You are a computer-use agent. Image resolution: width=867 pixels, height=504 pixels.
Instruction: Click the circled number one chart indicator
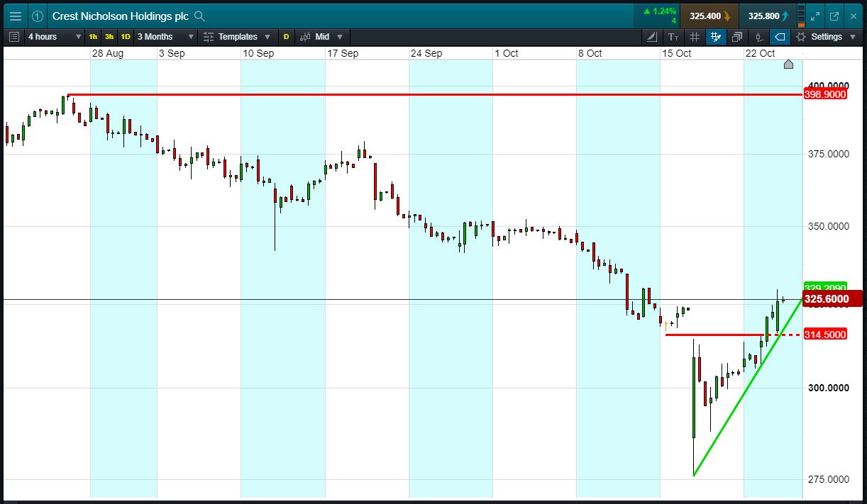tap(38, 16)
